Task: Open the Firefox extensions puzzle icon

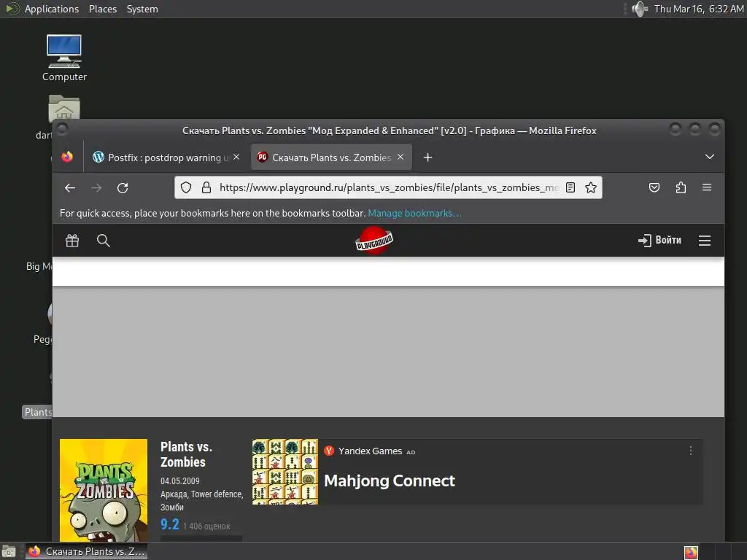Action: pos(681,187)
